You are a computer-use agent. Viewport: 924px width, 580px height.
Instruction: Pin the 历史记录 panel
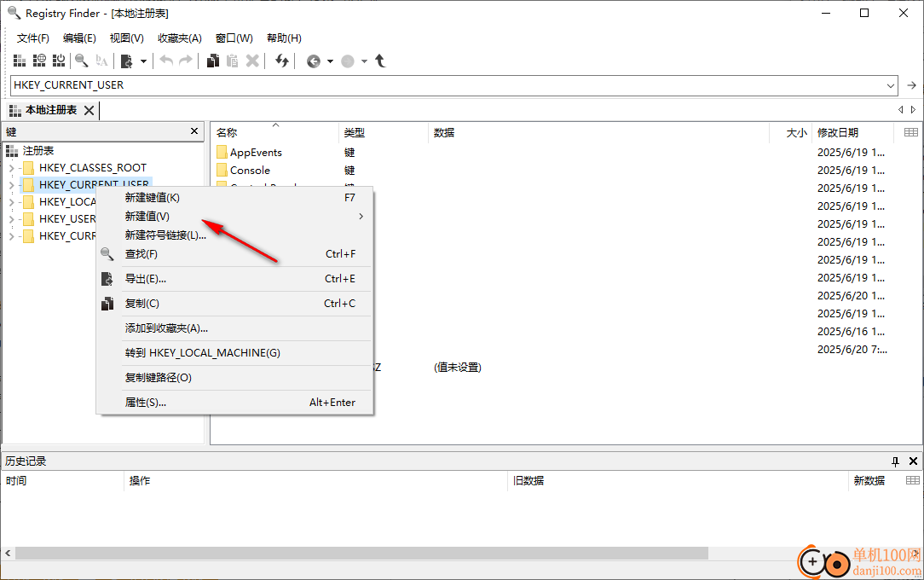(895, 461)
